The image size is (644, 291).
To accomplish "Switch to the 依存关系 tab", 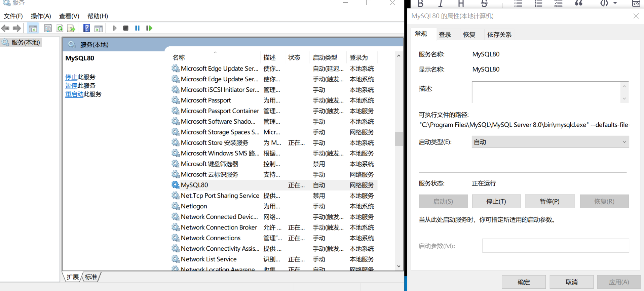I will [499, 35].
